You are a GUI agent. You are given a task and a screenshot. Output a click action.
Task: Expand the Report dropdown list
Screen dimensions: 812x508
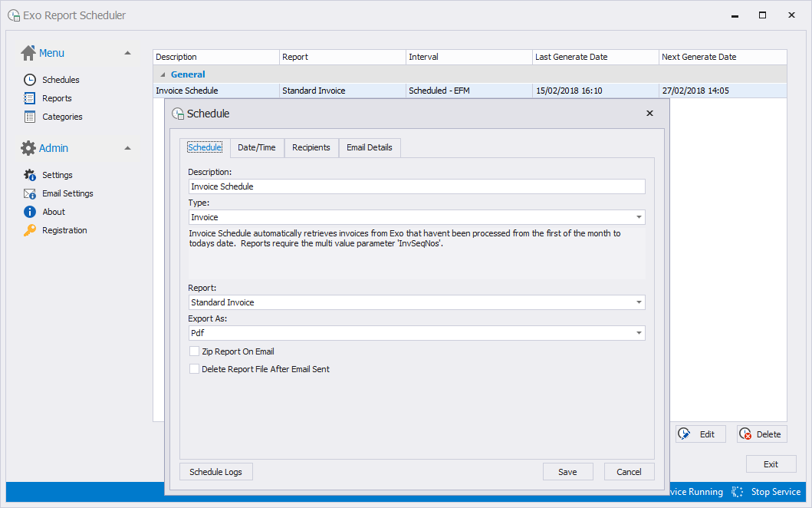[x=639, y=302]
